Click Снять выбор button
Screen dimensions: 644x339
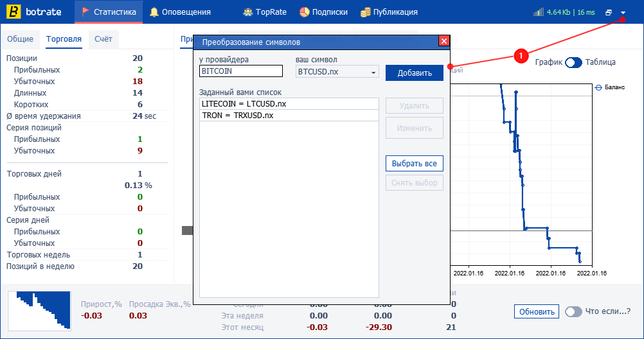415,182
